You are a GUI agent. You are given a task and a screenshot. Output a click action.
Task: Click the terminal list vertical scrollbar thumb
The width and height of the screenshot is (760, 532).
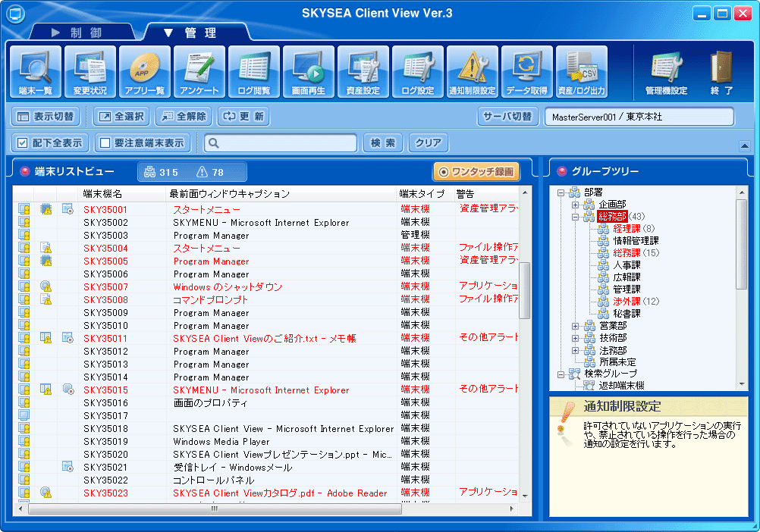(x=524, y=290)
